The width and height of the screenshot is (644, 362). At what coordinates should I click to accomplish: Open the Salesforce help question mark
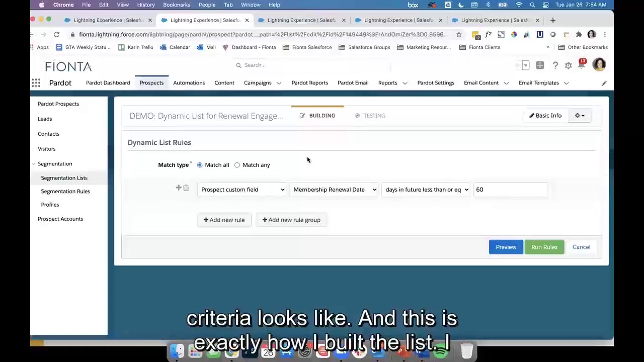(555, 65)
